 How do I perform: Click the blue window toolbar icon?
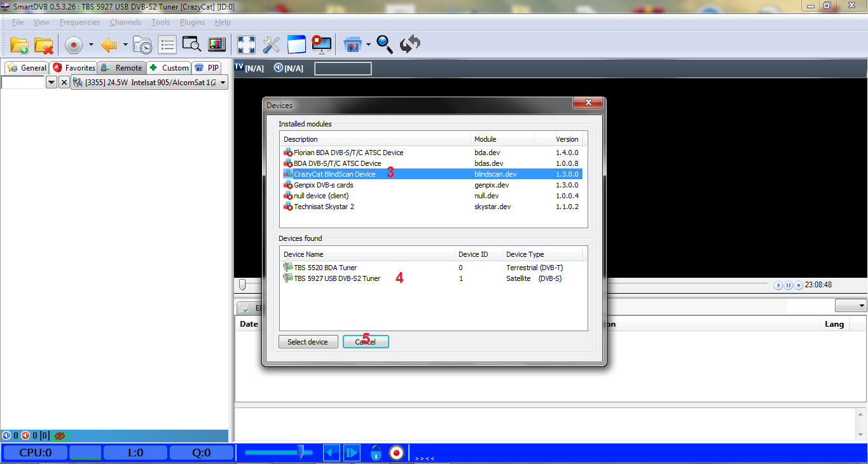297,44
